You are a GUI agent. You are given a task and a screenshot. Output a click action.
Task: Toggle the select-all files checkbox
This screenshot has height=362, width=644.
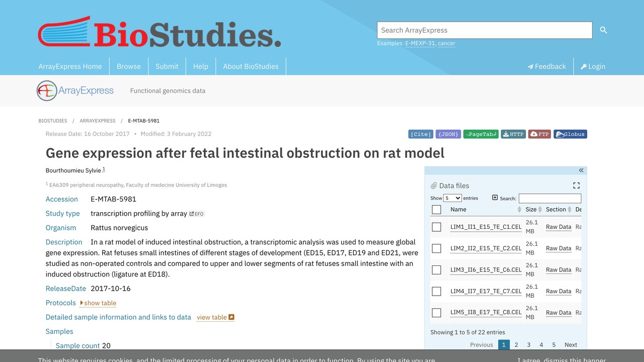click(x=436, y=210)
